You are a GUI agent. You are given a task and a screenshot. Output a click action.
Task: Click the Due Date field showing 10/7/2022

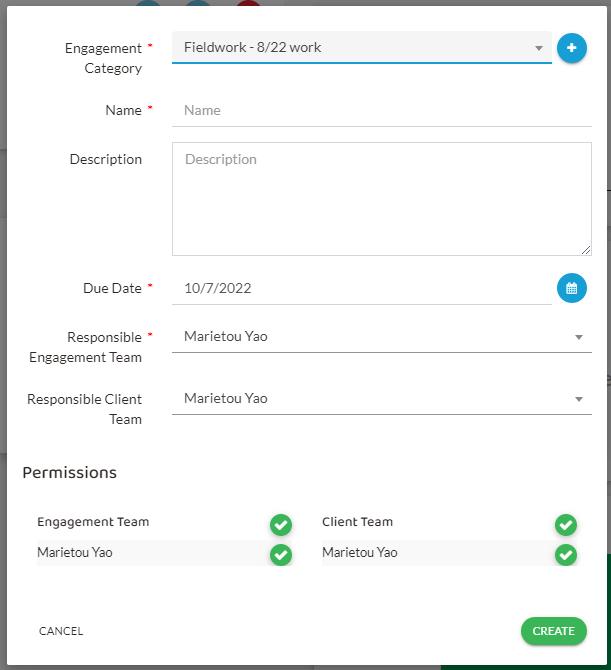tap(360, 288)
